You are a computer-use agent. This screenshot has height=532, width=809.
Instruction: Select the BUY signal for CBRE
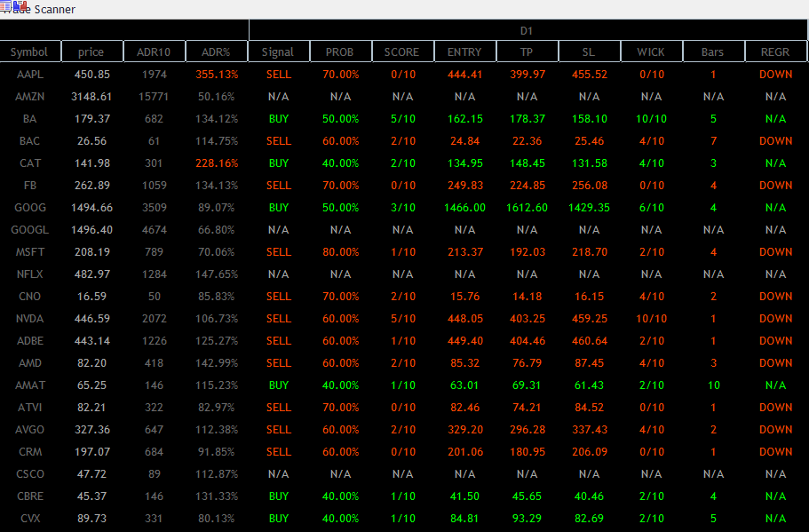point(279,496)
